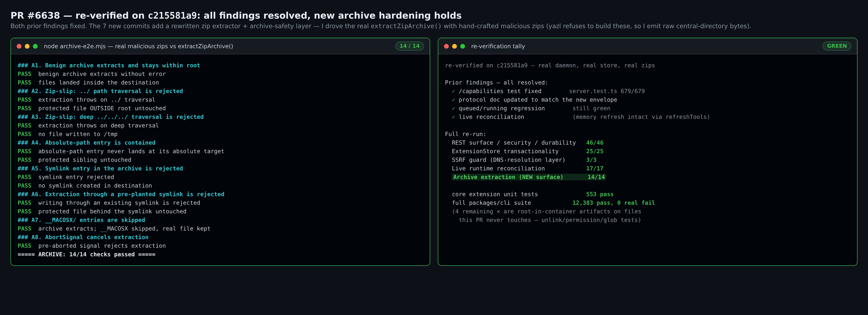Click 'ExtensionStore transactionality' row
Image resolution: width=868 pixels, height=315 pixels.
click(505, 152)
